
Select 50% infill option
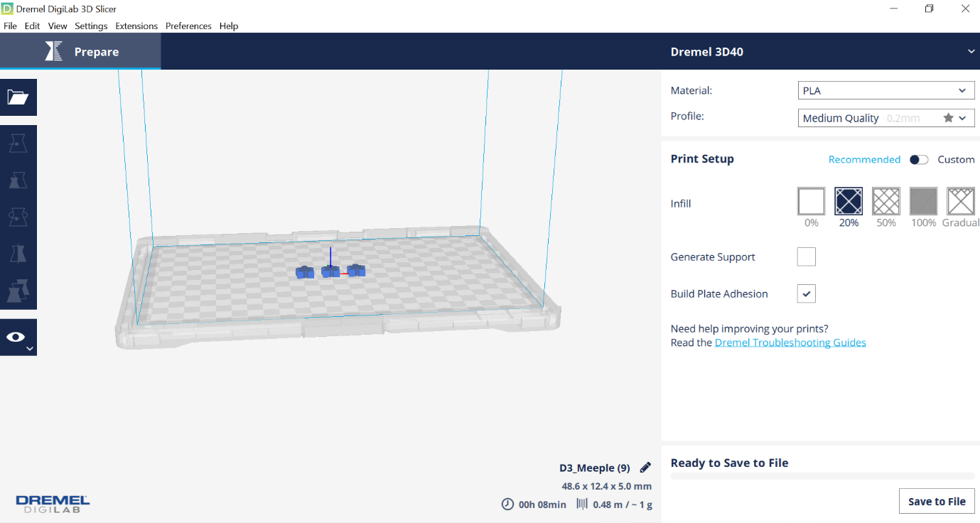(886, 201)
